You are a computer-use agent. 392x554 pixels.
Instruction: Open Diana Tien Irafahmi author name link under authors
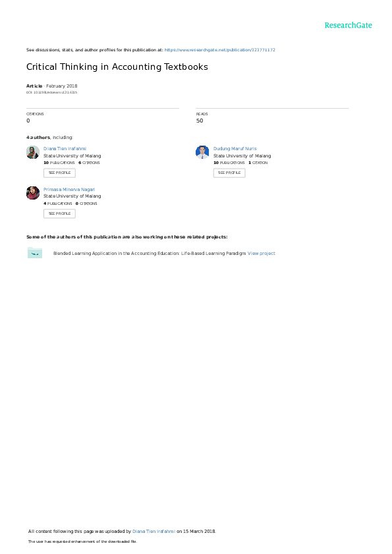click(x=65, y=149)
